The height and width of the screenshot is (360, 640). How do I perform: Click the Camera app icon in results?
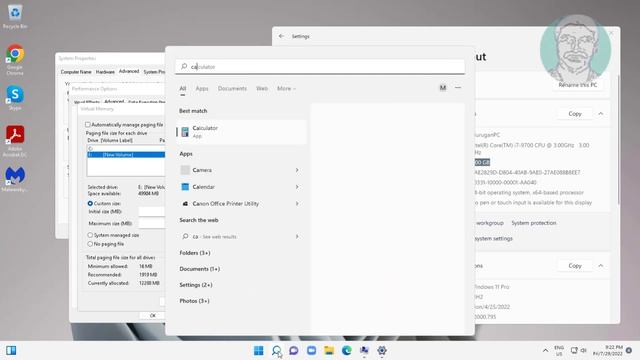(x=185, y=170)
